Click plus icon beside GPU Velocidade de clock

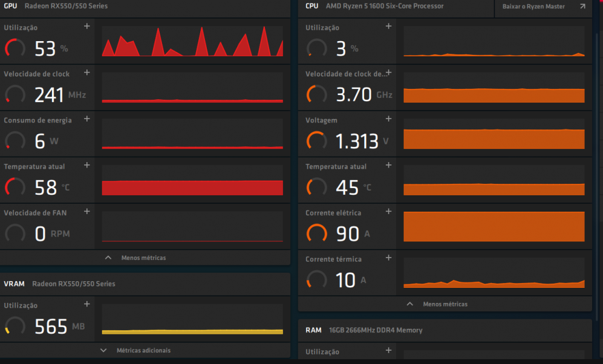[x=87, y=73]
